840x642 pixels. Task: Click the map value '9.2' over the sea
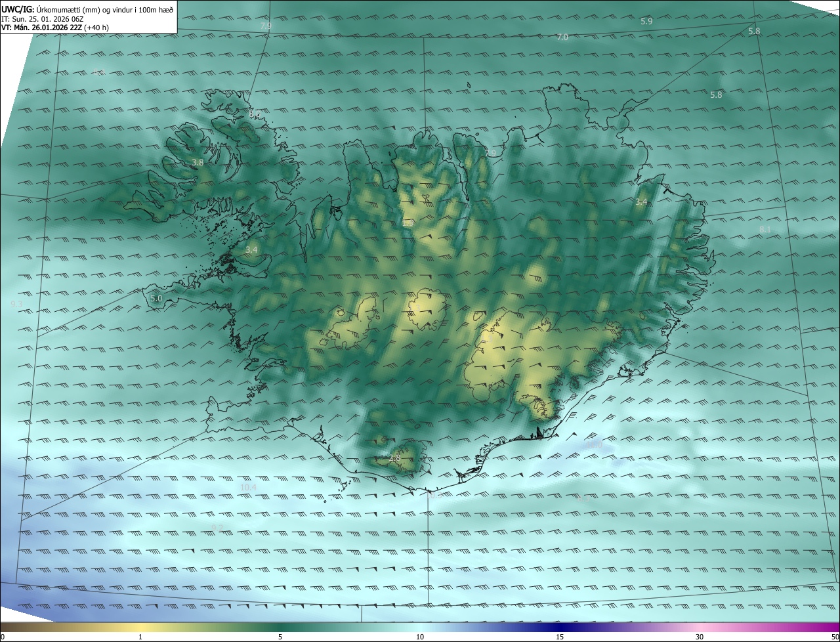pos(217,528)
